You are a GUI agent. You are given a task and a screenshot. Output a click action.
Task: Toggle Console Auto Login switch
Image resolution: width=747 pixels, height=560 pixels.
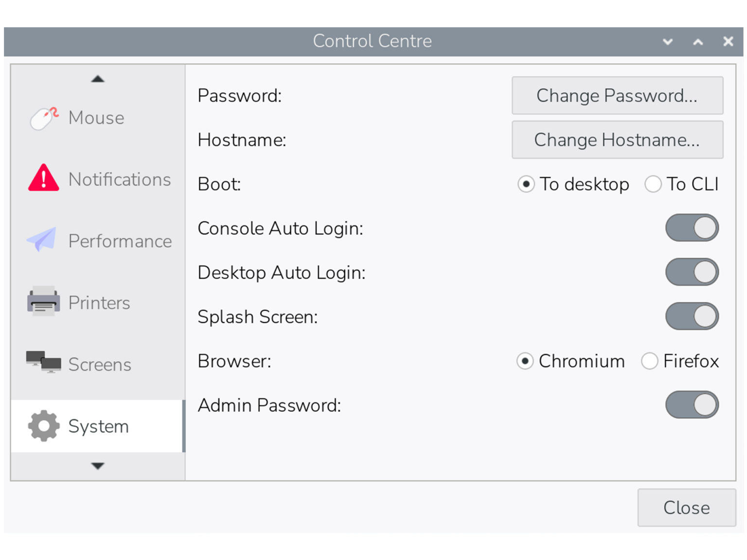(692, 228)
